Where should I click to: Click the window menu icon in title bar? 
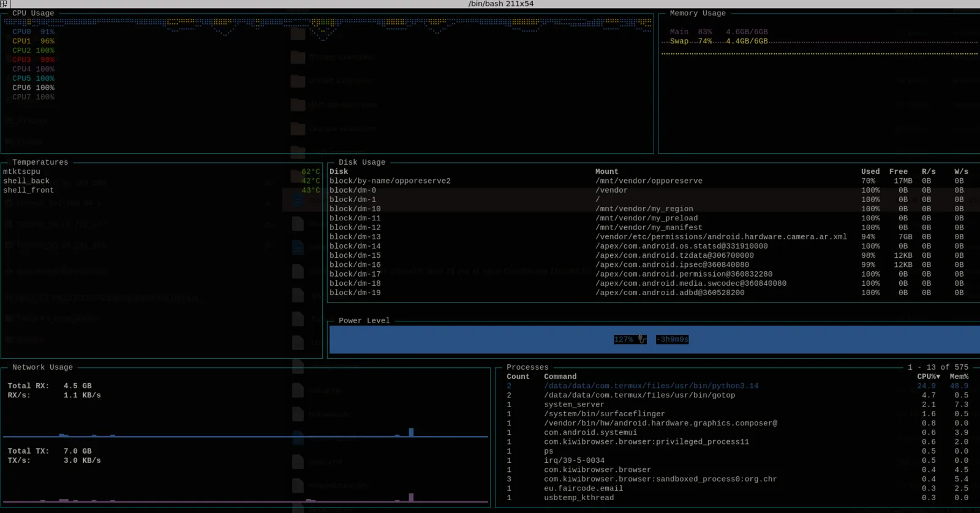point(4,4)
